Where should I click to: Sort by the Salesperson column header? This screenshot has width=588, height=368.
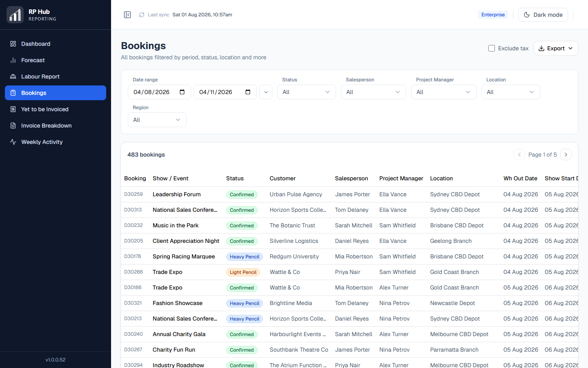[352, 178]
